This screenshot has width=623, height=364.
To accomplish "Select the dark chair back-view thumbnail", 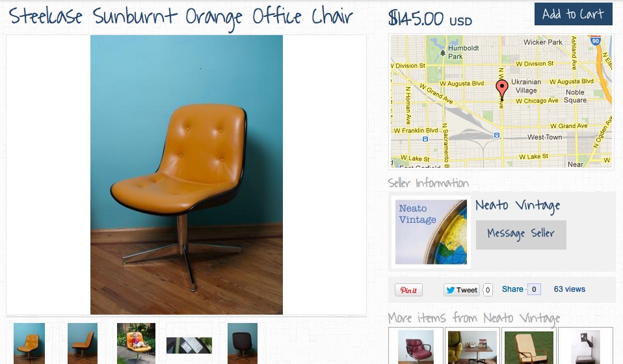I will click(243, 343).
